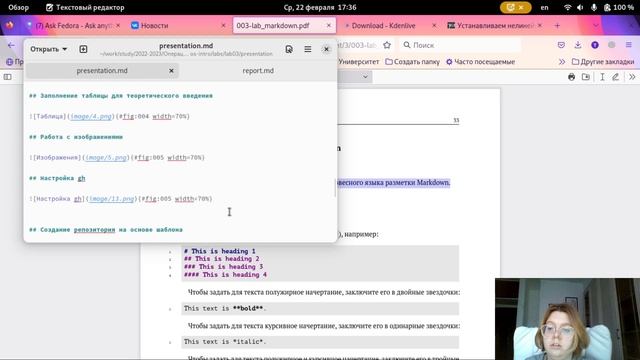Switch the keyboard layout indicator en

tap(544, 7)
